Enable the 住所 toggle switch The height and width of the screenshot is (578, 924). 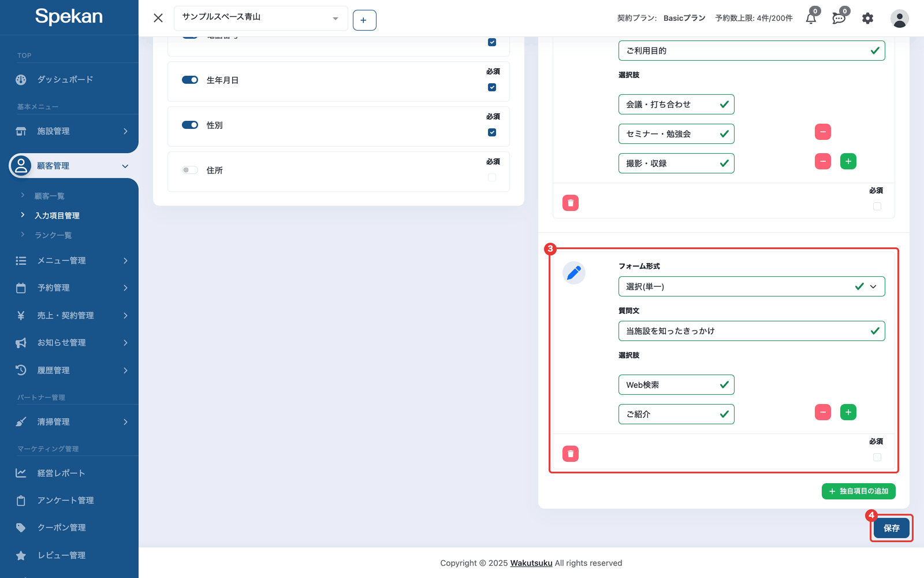(190, 170)
